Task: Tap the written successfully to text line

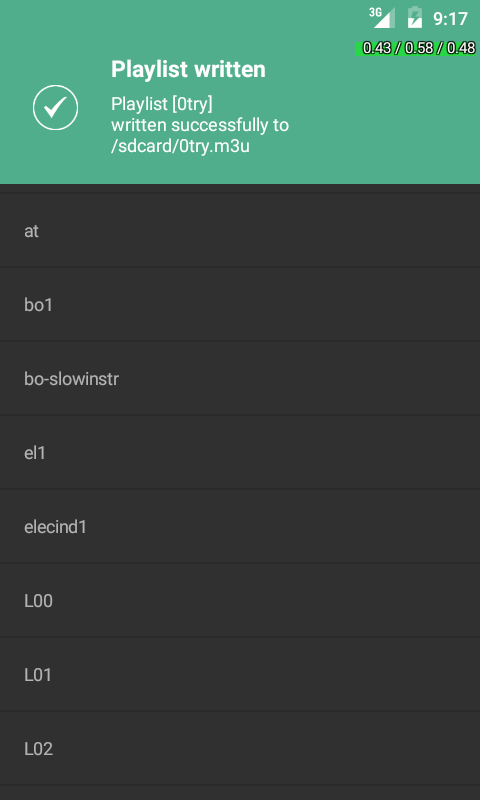Action: tap(200, 126)
